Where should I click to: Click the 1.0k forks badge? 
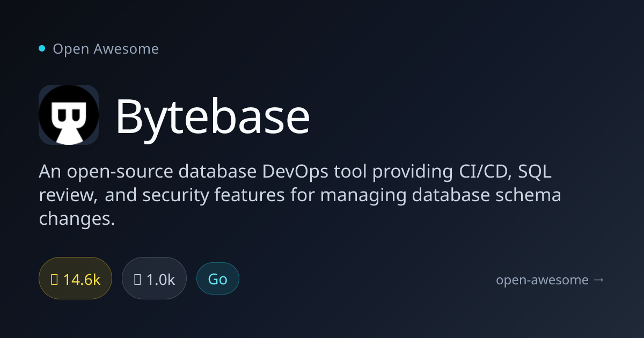pyautogui.click(x=154, y=279)
